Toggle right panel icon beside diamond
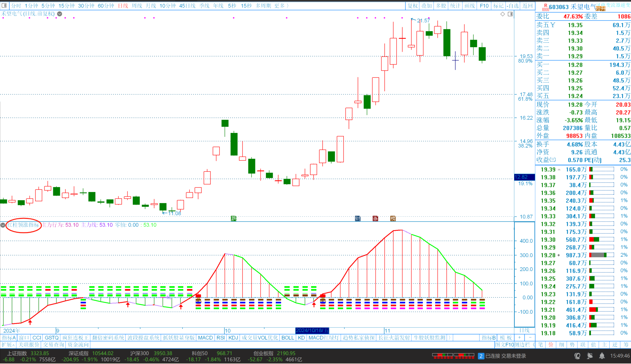The image size is (631, 364). (x=510, y=14)
